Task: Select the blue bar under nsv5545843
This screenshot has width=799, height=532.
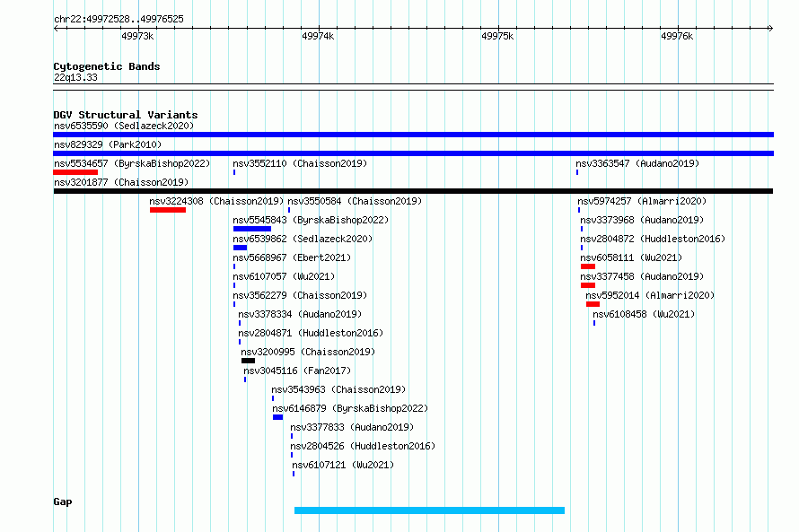Action: pyautogui.click(x=252, y=229)
